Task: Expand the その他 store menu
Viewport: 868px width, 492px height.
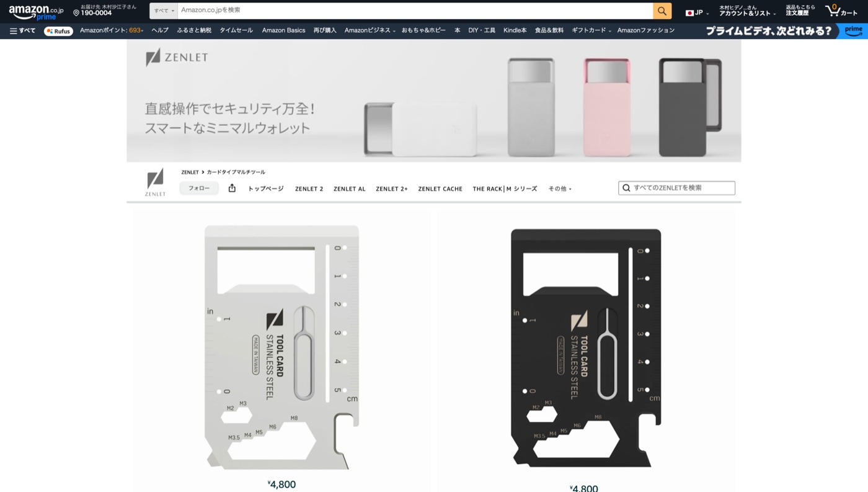Action: [560, 189]
